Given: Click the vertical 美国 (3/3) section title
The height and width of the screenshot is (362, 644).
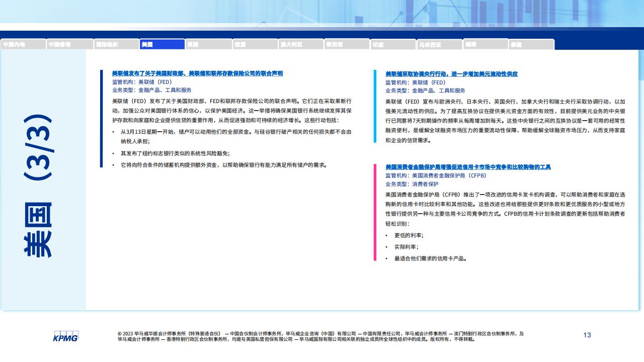Looking at the screenshot, I should (x=38, y=186).
